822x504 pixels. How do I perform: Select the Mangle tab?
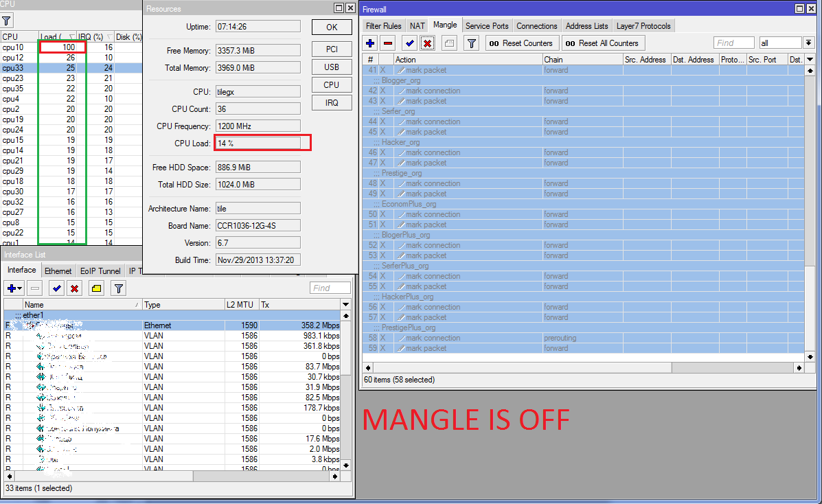coord(445,25)
